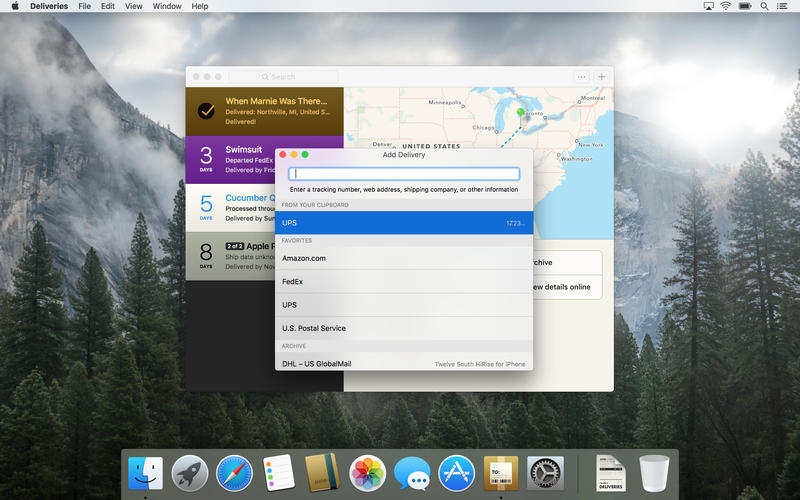Click the delivered checkmark icon
This screenshot has height=500, width=800.
coord(206,111)
